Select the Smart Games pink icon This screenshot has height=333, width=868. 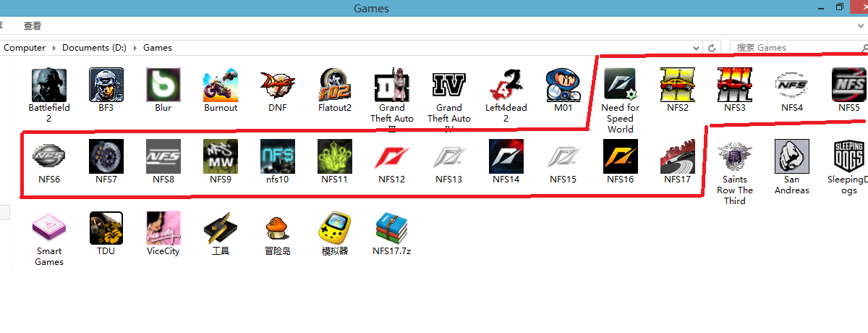(49, 229)
